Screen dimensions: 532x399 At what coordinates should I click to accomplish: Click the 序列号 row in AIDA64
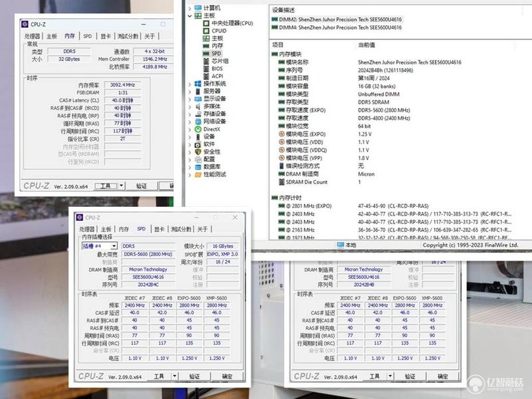pyautogui.click(x=346, y=70)
